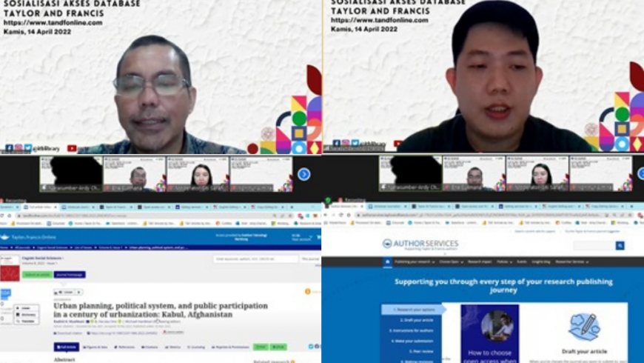Screen dimensions: 644x363
Task: Click the Taylor & Francis Online logo
Action: [28, 237]
